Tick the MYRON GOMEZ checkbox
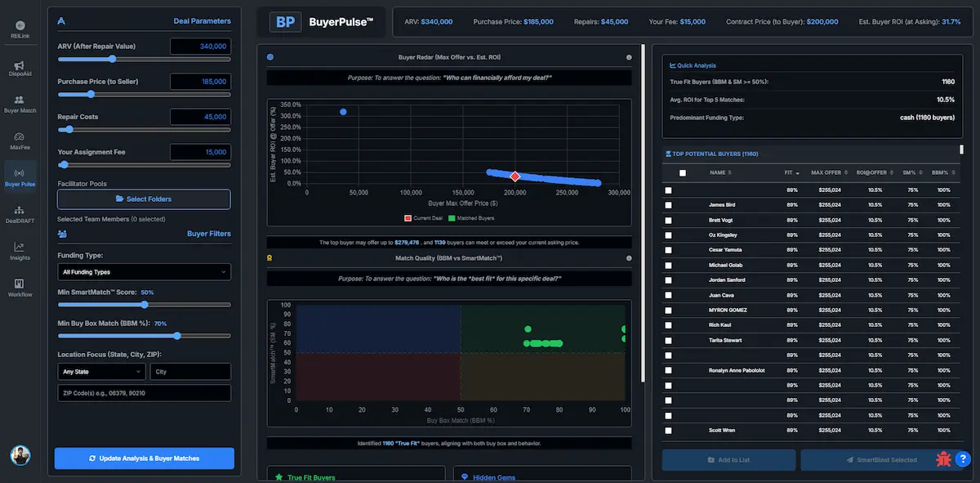 tap(668, 310)
